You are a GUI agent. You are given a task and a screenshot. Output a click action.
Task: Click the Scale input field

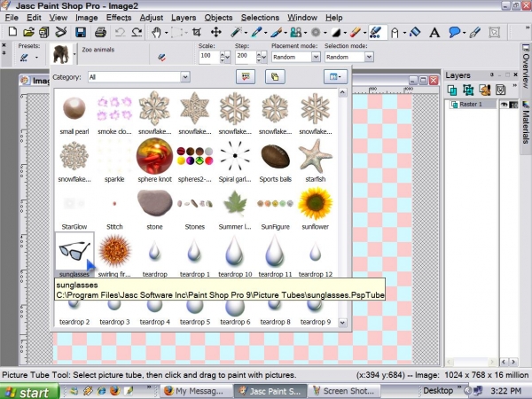(209, 57)
